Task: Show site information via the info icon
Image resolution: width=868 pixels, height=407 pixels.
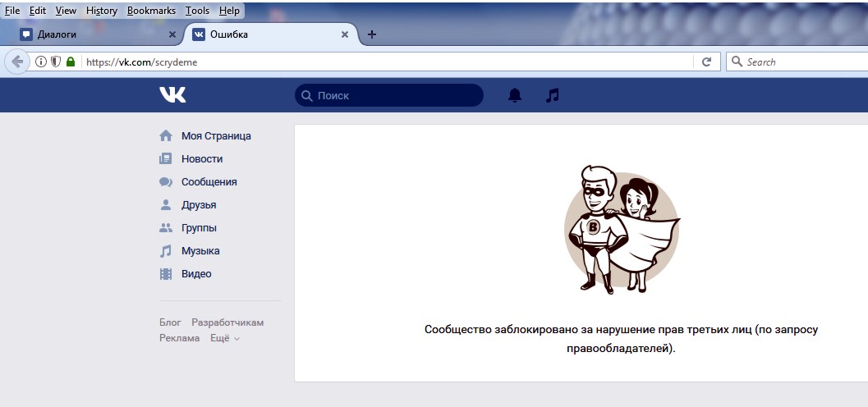Action: (x=41, y=62)
